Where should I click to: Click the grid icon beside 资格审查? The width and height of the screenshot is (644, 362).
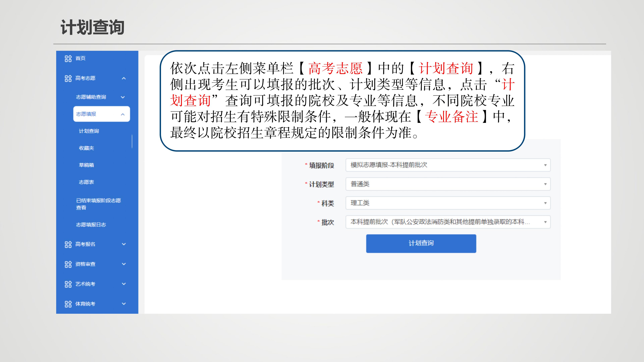point(68,264)
